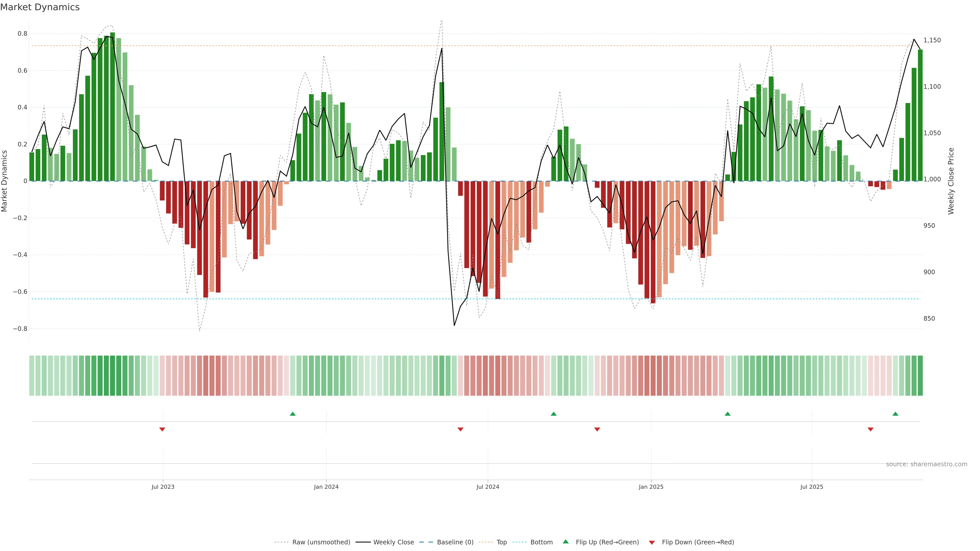Toggle Weekly Close line in the legend

coord(393,542)
